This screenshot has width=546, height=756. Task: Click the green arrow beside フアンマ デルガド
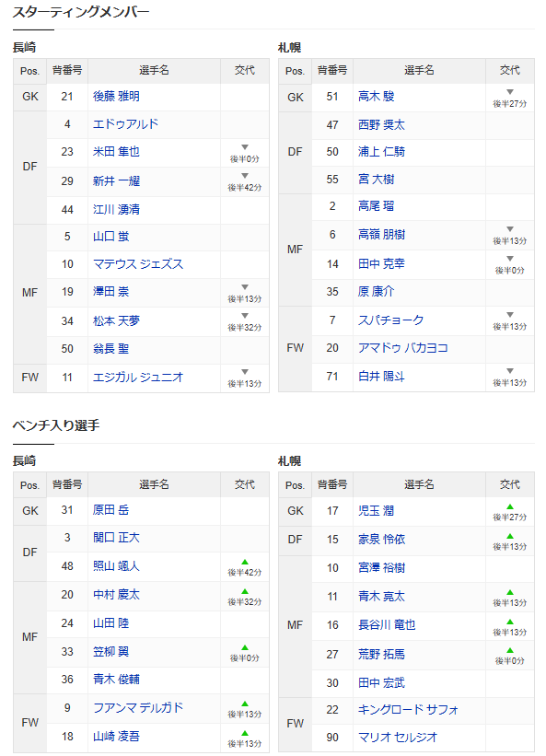(245, 704)
